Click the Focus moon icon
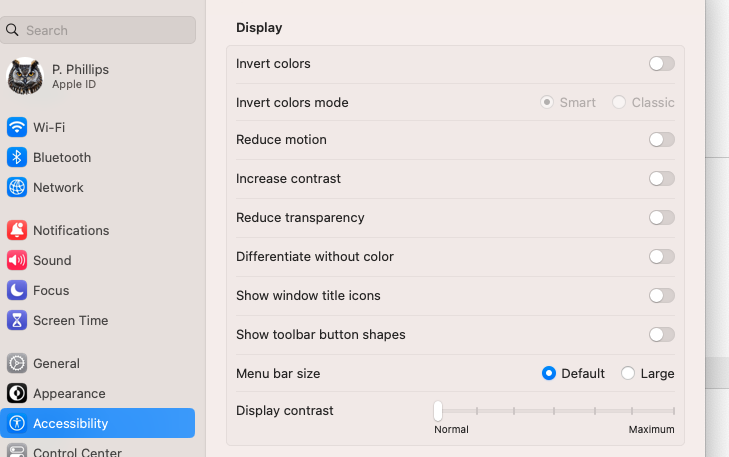The image size is (729, 457). click(x=17, y=290)
